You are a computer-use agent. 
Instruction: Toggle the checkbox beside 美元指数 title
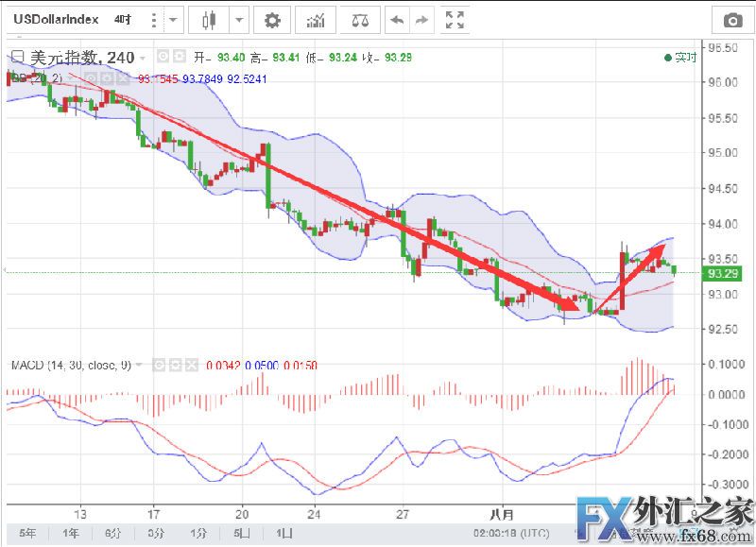tap(18, 57)
